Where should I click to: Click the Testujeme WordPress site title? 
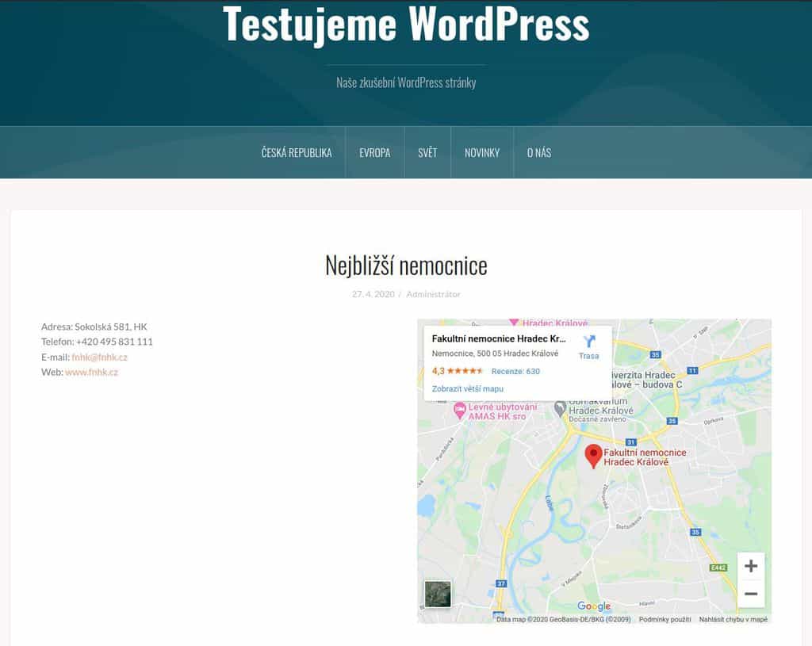[x=406, y=25]
